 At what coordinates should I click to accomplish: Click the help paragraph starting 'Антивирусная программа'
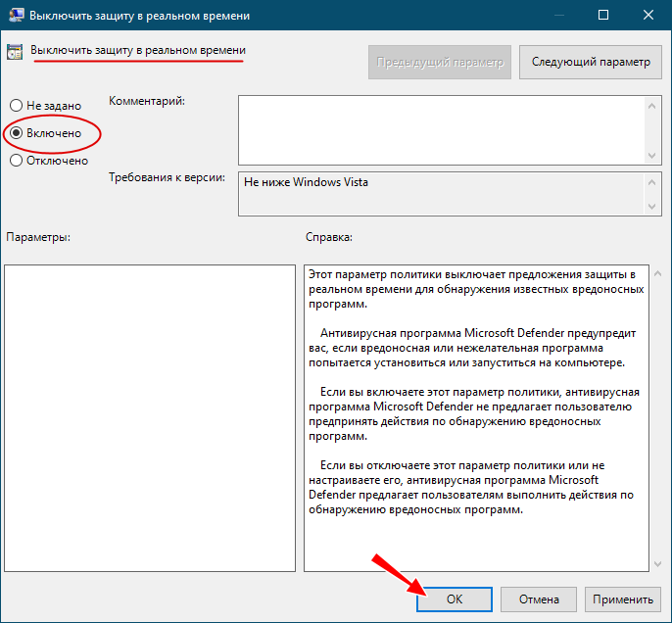472,348
